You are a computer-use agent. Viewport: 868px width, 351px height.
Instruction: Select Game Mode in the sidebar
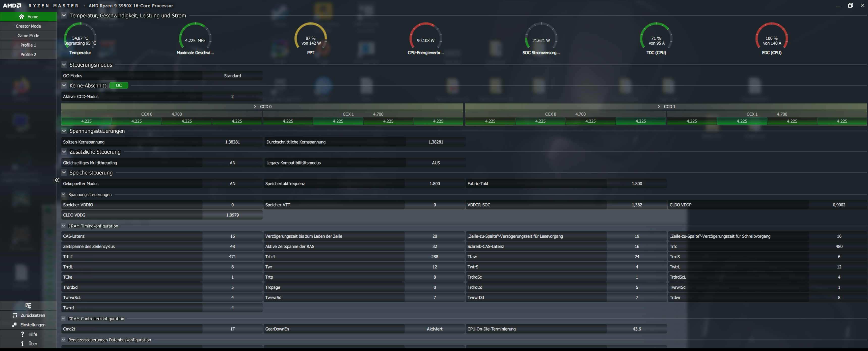pyautogui.click(x=28, y=35)
